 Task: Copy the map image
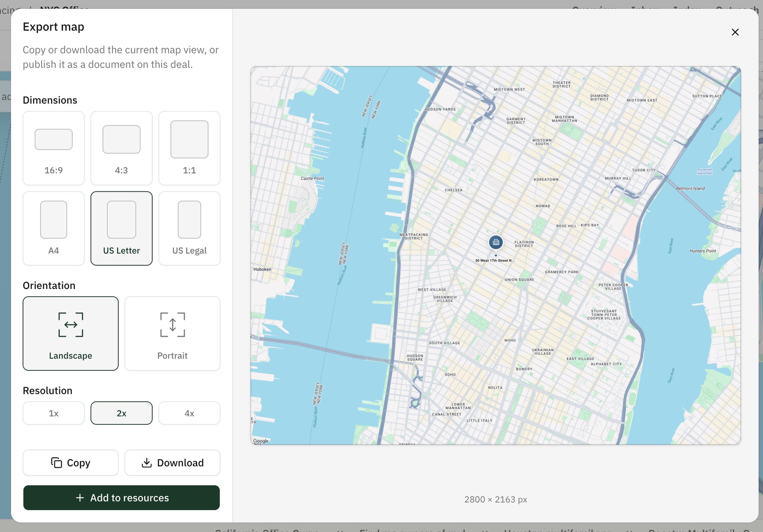[71, 463]
